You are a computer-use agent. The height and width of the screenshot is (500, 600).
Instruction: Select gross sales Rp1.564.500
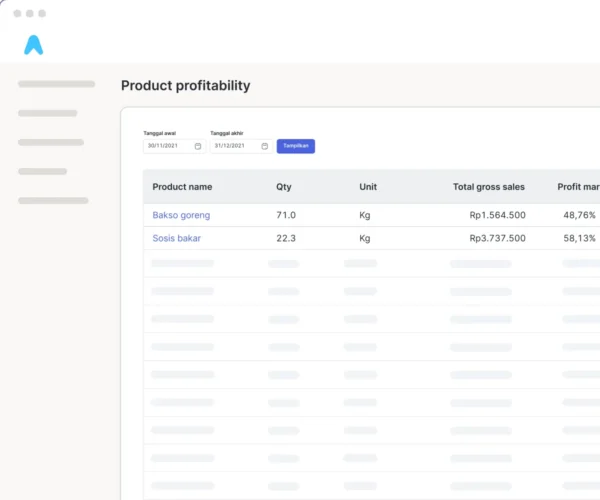[x=497, y=215]
